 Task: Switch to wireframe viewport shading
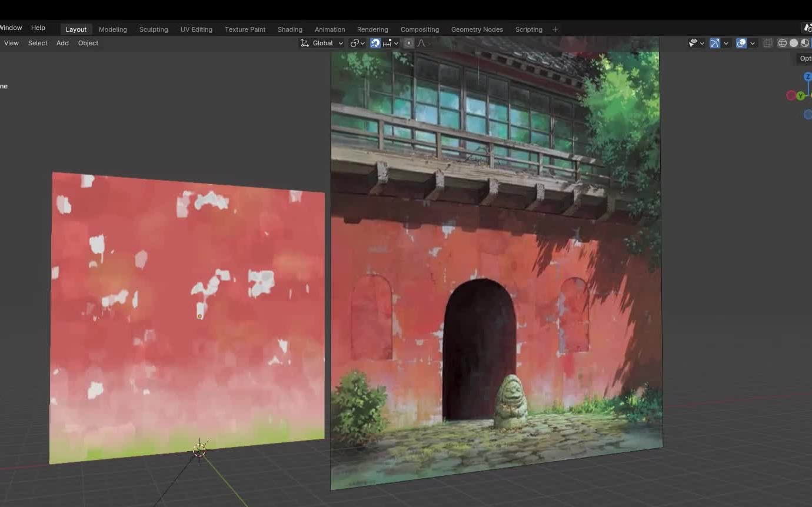[x=783, y=43]
